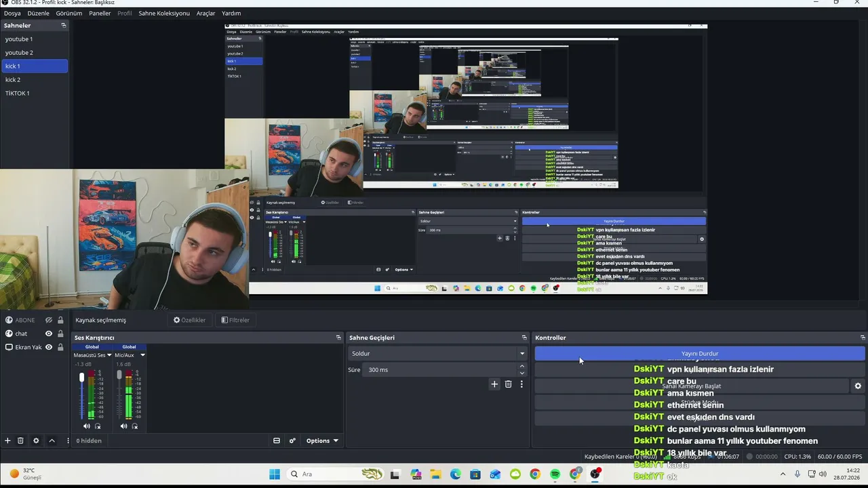Click the 300 ms duration field

point(441,369)
